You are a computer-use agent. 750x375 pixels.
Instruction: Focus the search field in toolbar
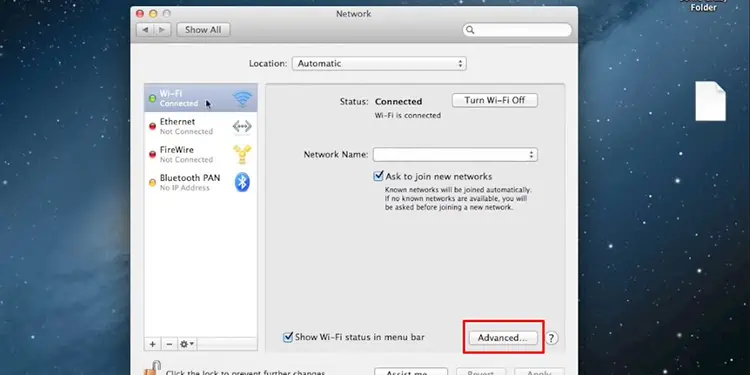[x=517, y=30]
